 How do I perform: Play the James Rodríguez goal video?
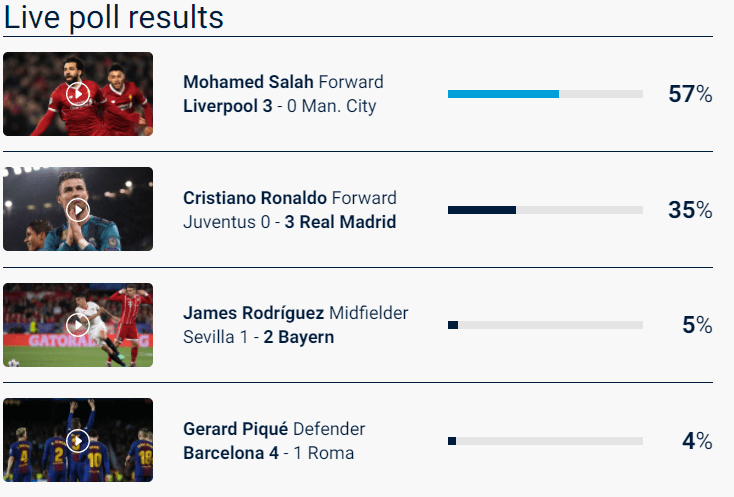(x=78, y=325)
